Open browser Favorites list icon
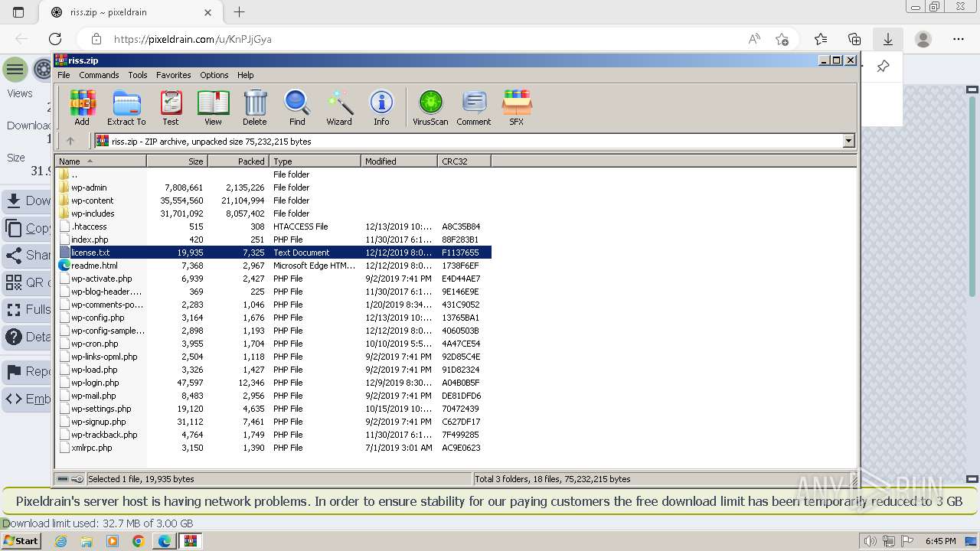 [821, 39]
